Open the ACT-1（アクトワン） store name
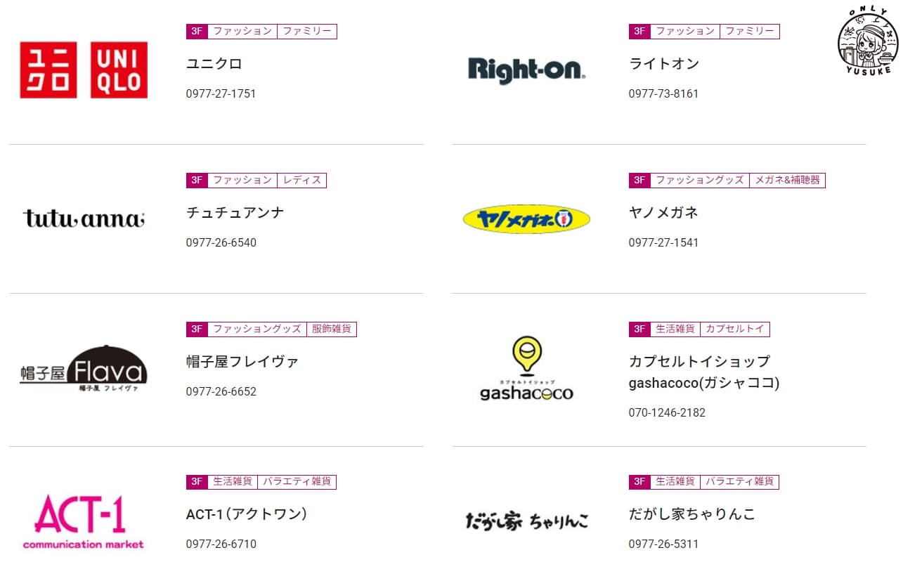Viewport: 903px width, 588px height. pos(247,515)
